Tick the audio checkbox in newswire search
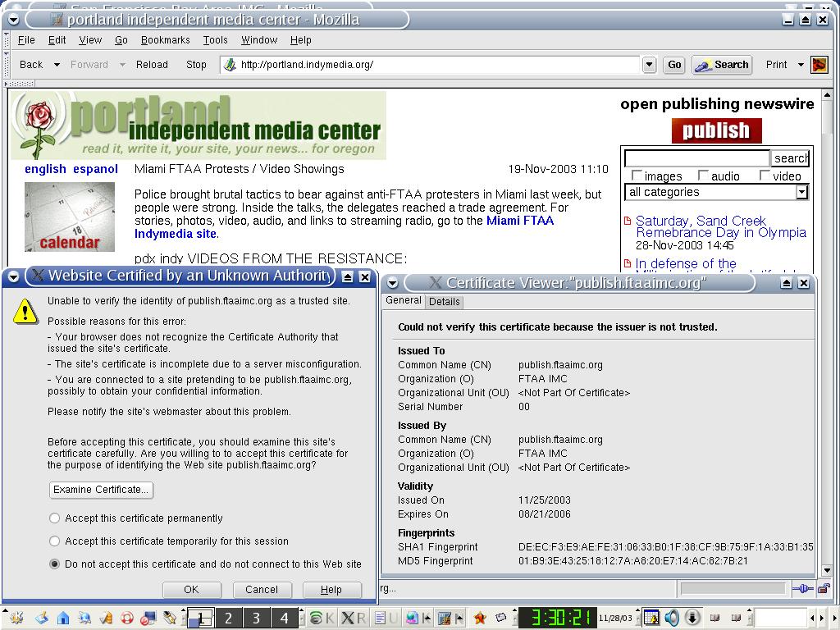The height and width of the screenshot is (630, 840). [x=703, y=176]
